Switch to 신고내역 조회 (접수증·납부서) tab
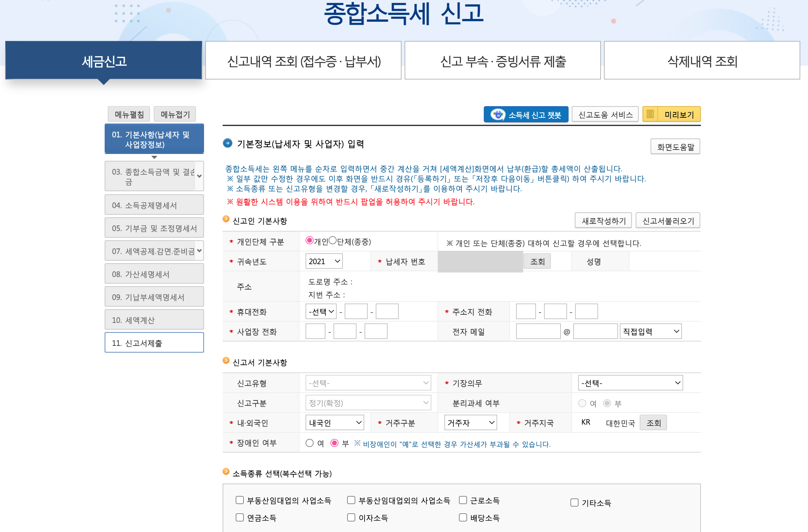 pos(303,61)
